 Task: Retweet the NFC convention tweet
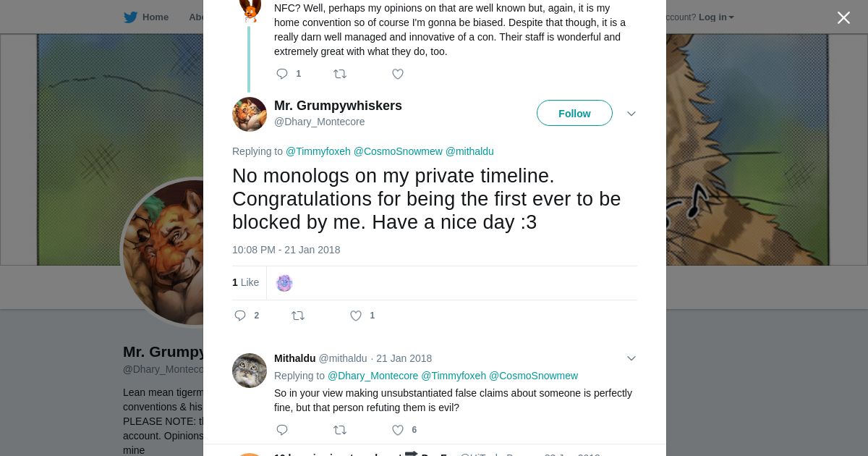tap(339, 74)
